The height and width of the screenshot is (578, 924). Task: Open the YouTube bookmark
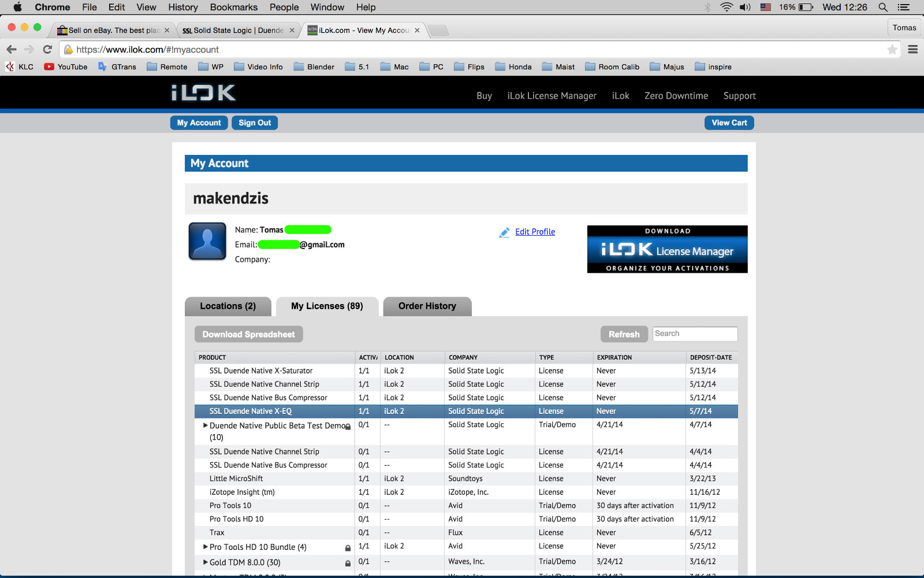coord(66,66)
